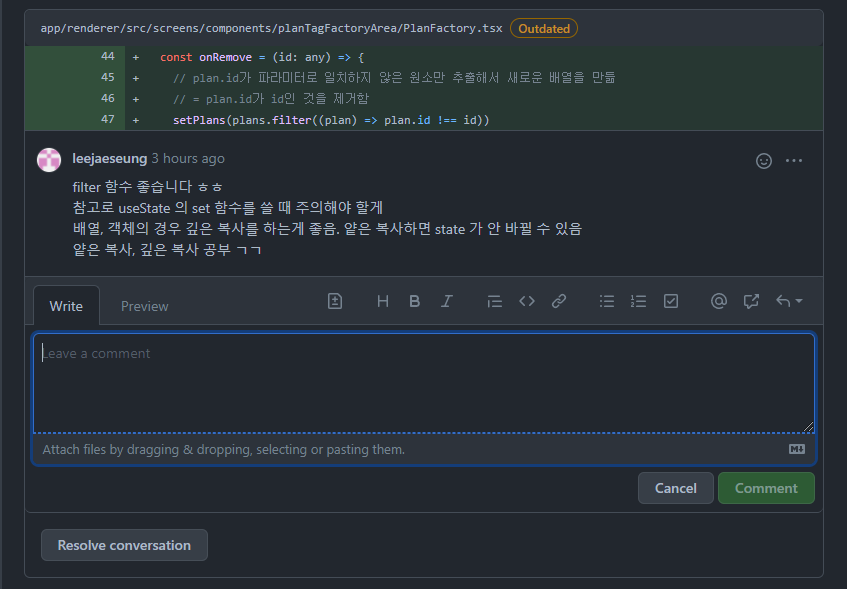The width and height of the screenshot is (847, 589).
Task: Click comment text 'filter 함수 좋습니다'
Action: 132,187
